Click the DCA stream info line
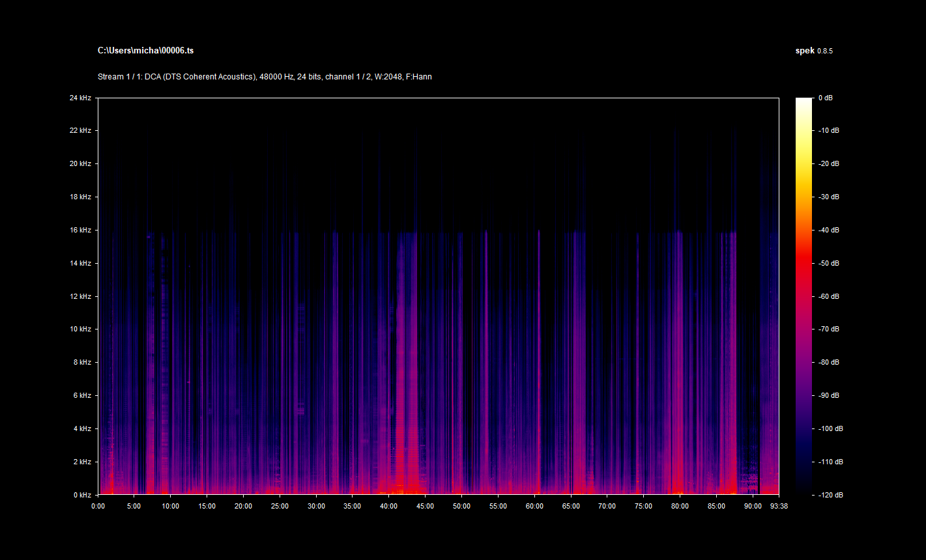The width and height of the screenshot is (926, 560). click(265, 77)
